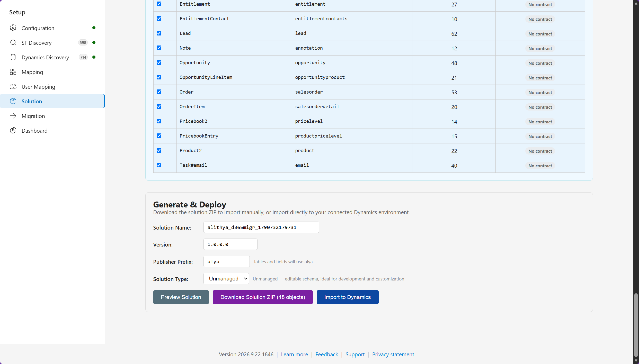Click the productpricelevel table cell
The image size is (639, 364).
(x=352, y=136)
